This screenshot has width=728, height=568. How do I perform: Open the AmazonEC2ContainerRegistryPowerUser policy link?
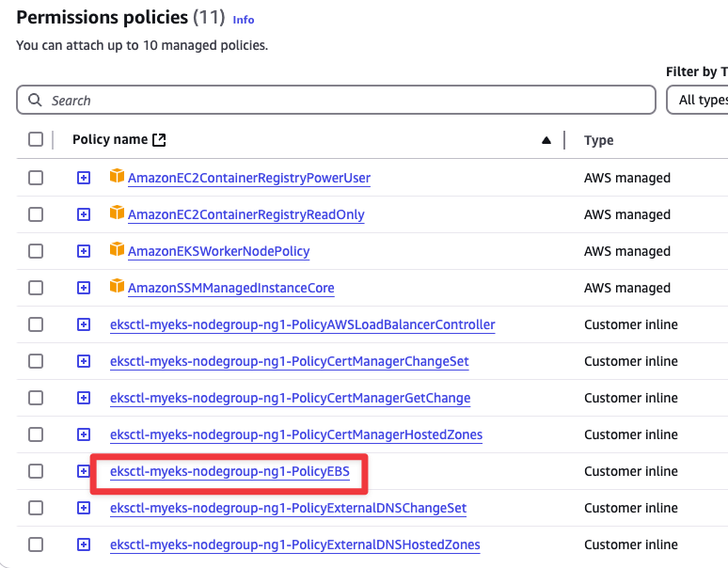[249, 178]
